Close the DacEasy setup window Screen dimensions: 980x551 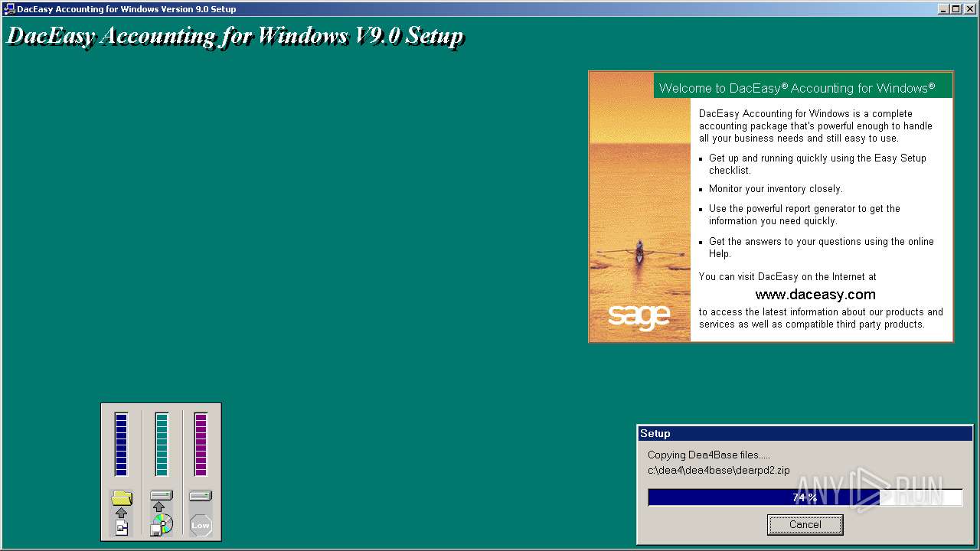coord(969,9)
